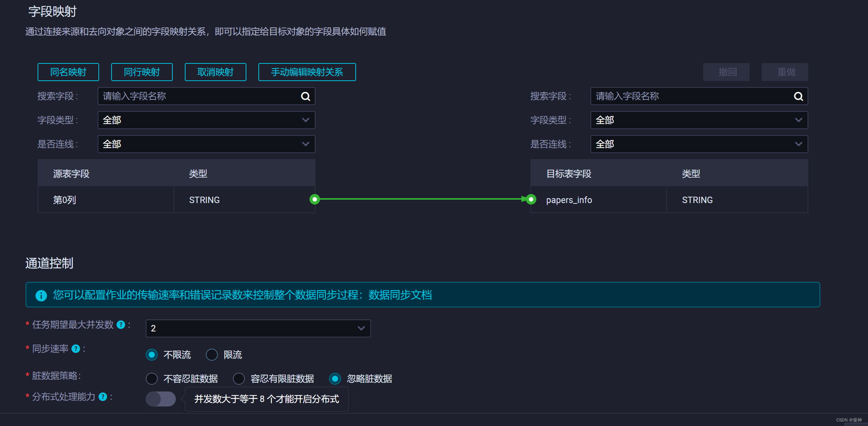The image size is (868, 426).
Task: Click green connector dot beside papers_info
Action: [531, 199]
